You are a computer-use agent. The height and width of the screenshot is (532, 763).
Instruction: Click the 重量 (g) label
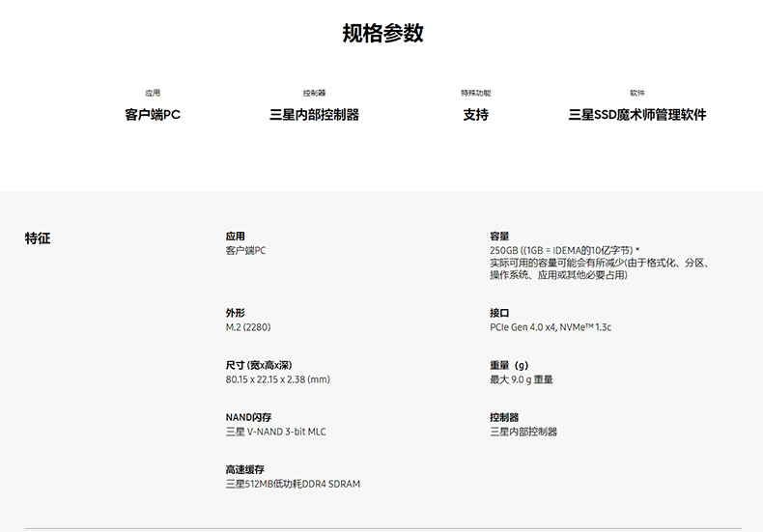click(509, 365)
